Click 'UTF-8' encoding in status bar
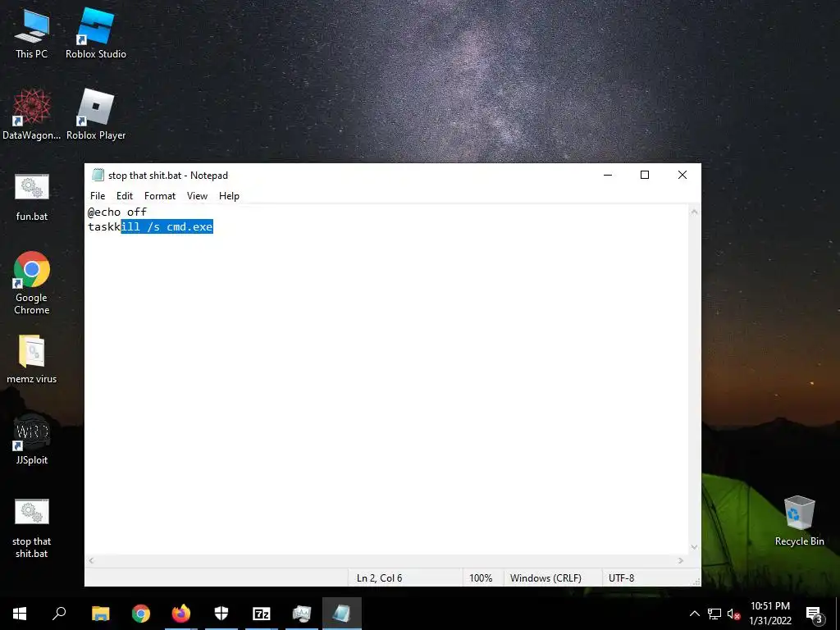The width and height of the screenshot is (840, 630). tap(622, 578)
